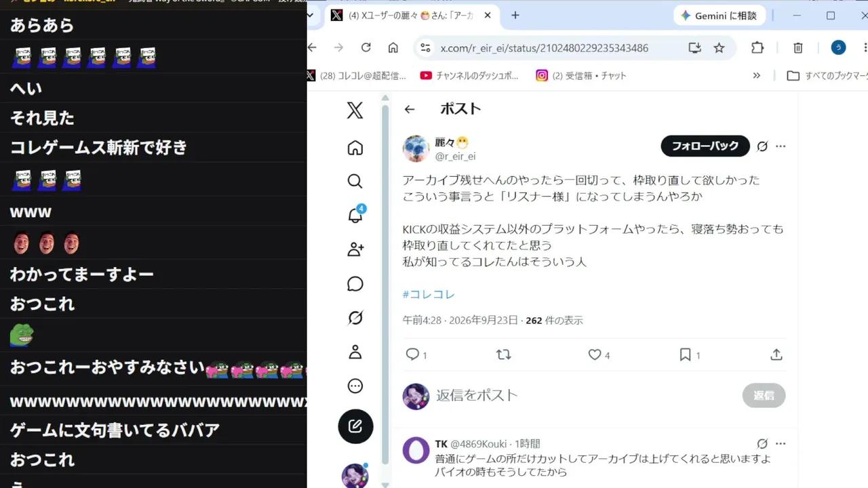Click chat message あらあら

pyautogui.click(x=42, y=26)
